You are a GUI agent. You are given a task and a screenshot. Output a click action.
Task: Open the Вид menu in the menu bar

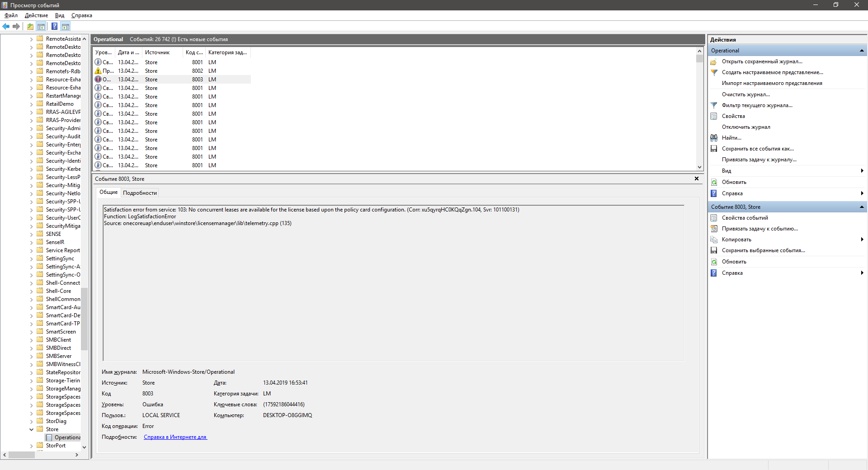(60, 15)
